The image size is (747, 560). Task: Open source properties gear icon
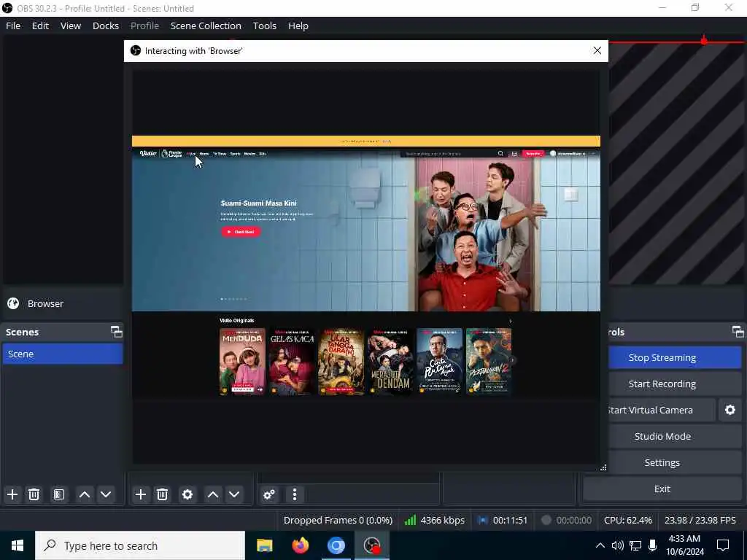pyautogui.click(x=187, y=494)
